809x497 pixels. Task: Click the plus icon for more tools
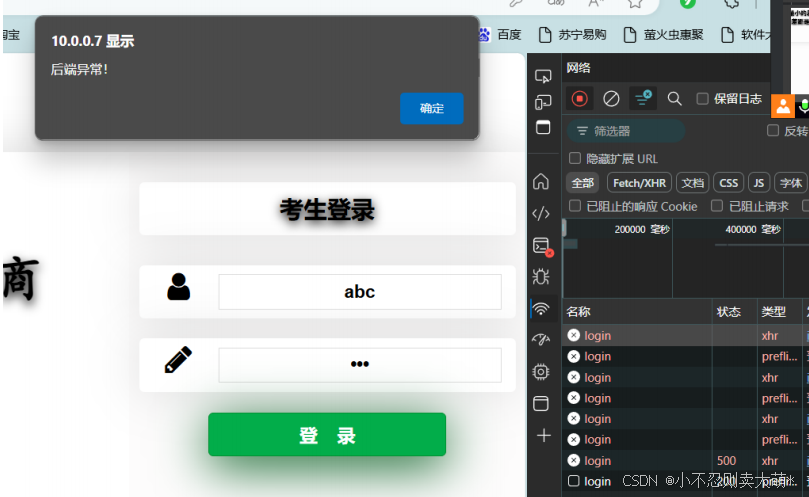(543, 436)
